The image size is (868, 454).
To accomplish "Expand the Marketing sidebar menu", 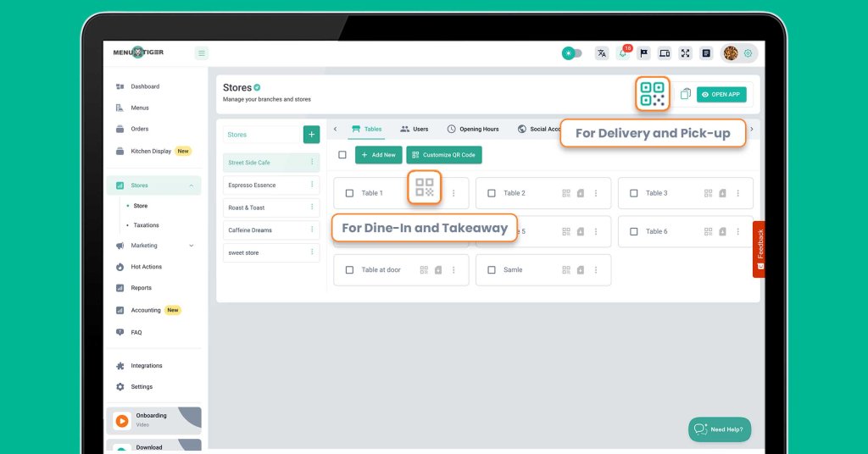I will (191, 246).
